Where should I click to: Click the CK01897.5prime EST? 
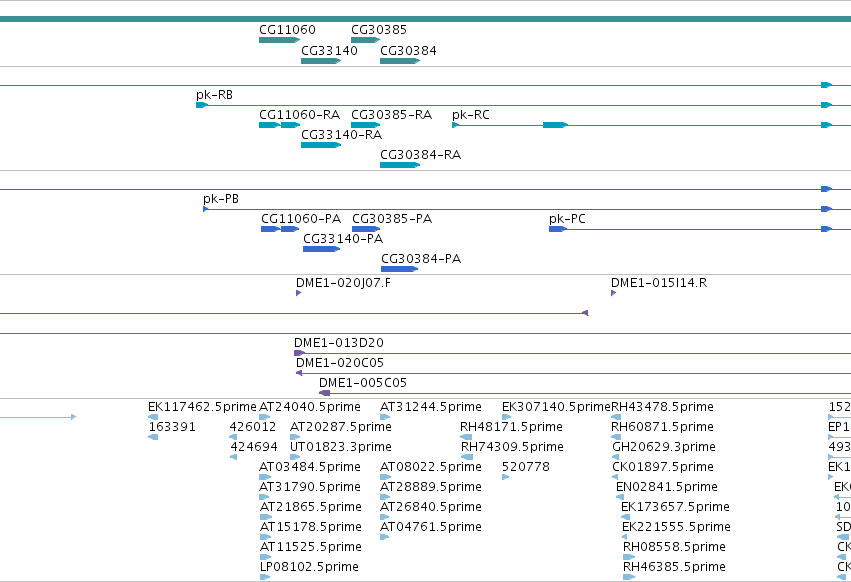click(x=615, y=477)
